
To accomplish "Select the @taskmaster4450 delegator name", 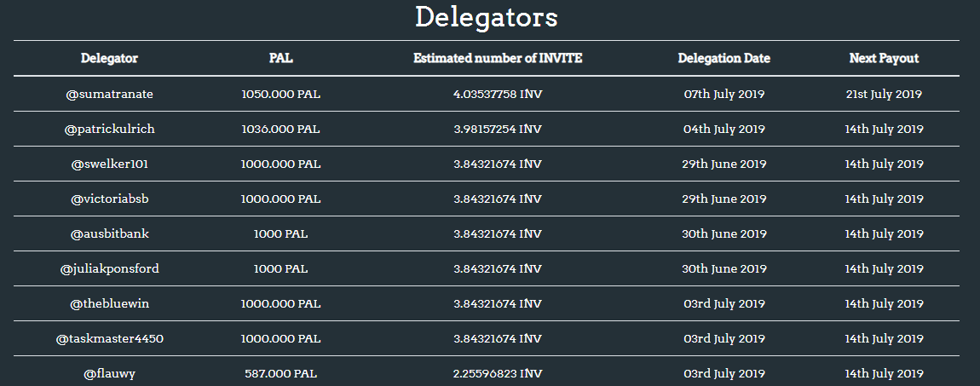I will pyautogui.click(x=109, y=339).
